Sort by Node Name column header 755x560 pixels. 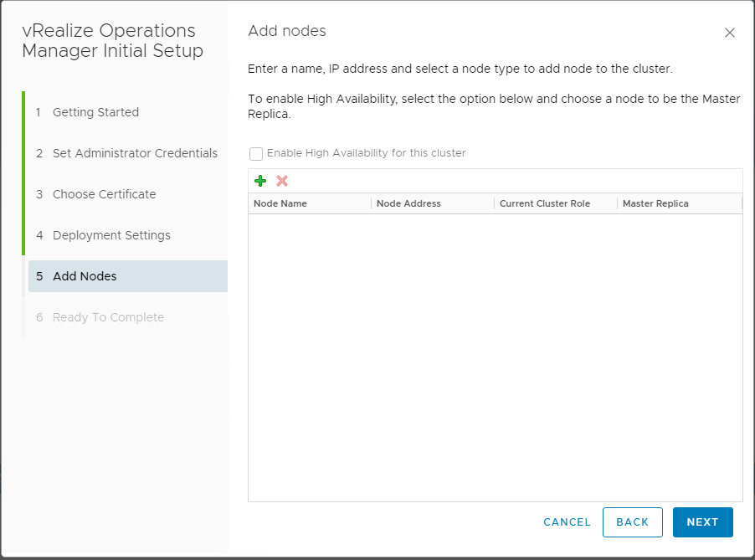pyautogui.click(x=280, y=203)
